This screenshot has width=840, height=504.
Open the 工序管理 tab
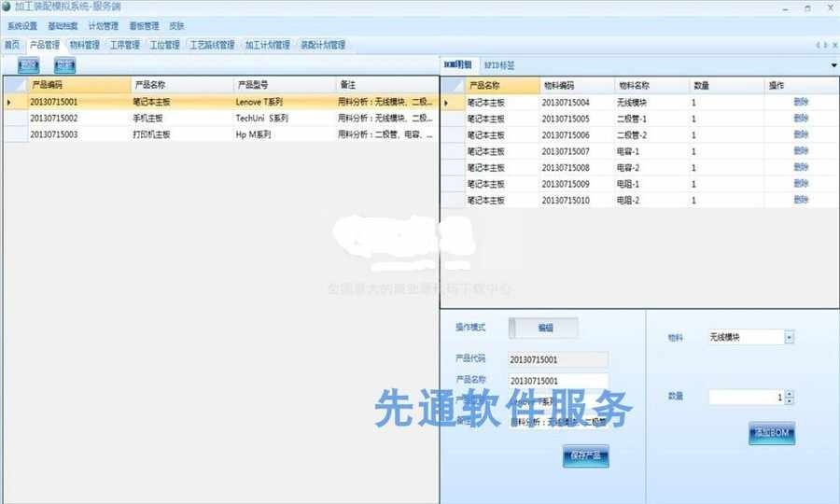point(125,45)
